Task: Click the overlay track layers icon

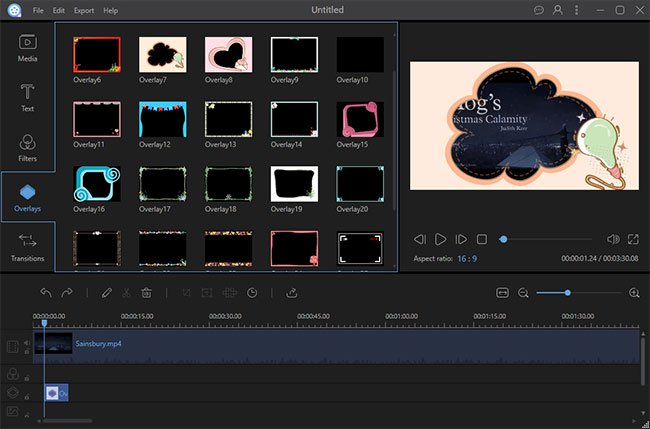Action: tap(13, 393)
